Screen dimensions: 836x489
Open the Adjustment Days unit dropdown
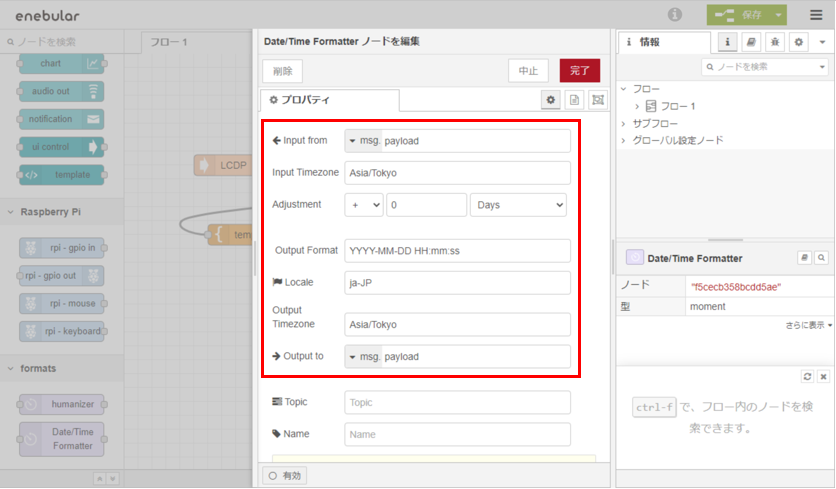point(518,205)
